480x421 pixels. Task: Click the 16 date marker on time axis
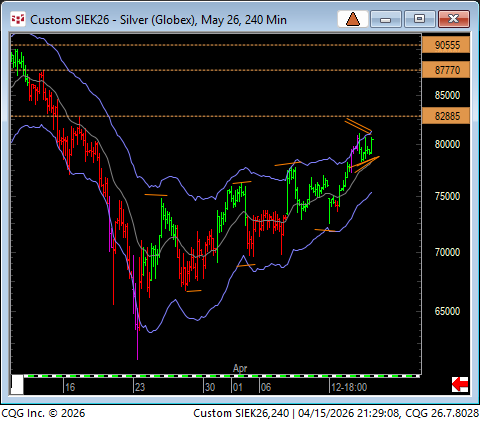pos(70,387)
